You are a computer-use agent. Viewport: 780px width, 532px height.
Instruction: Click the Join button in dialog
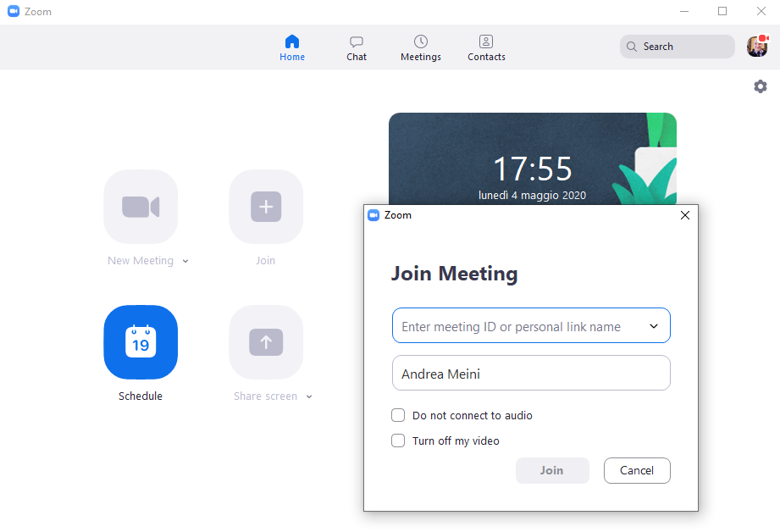pyautogui.click(x=552, y=470)
